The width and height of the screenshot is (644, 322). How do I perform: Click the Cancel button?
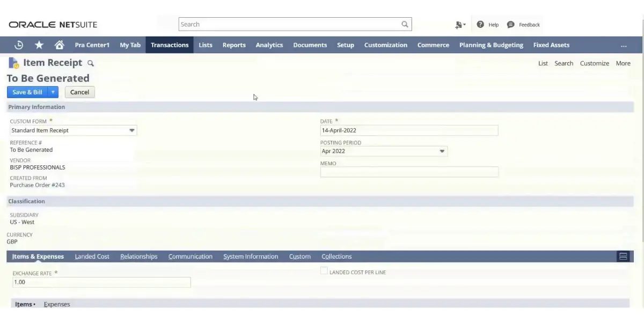tap(79, 92)
